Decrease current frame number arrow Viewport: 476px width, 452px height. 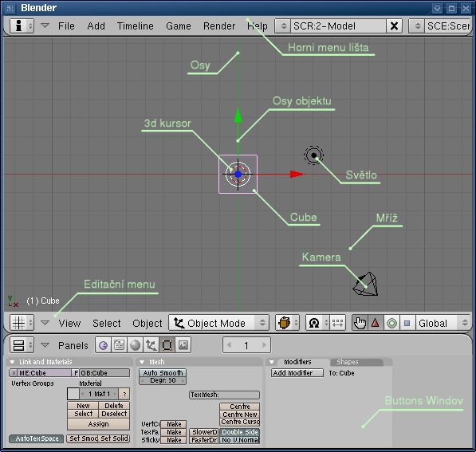point(229,345)
